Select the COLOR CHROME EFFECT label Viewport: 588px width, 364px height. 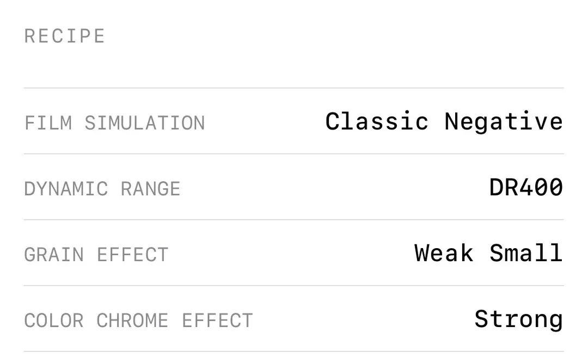pyautogui.click(x=139, y=320)
